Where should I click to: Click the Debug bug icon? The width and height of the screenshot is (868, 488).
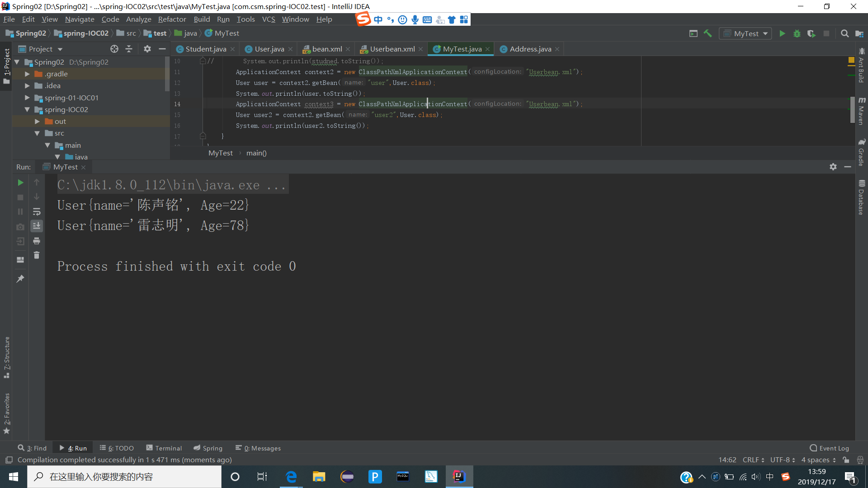797,33
